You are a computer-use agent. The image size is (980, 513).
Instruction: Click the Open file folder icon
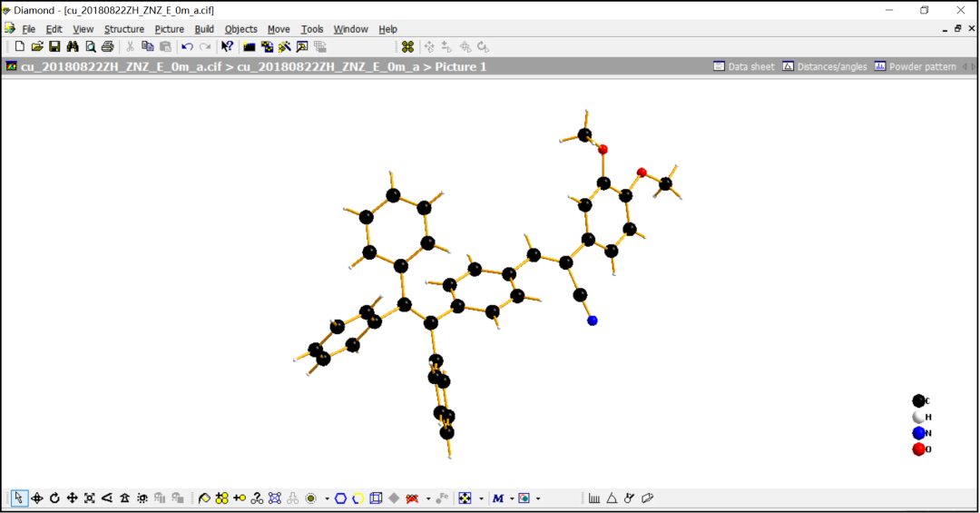[x=37, y=46]
